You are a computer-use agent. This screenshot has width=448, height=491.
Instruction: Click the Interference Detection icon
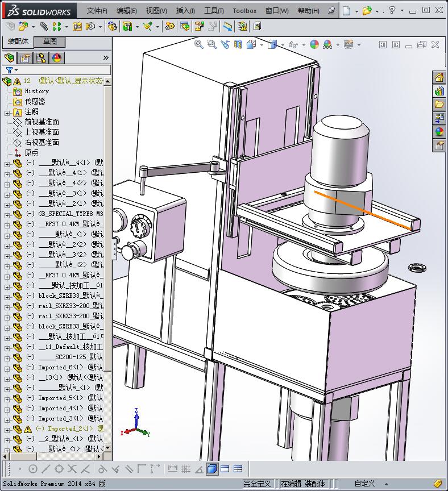[228, 26]
